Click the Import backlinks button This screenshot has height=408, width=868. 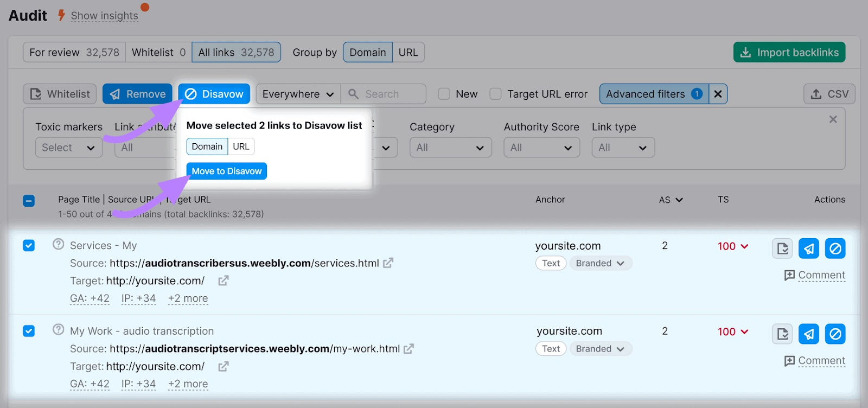[x=789, y=52]
